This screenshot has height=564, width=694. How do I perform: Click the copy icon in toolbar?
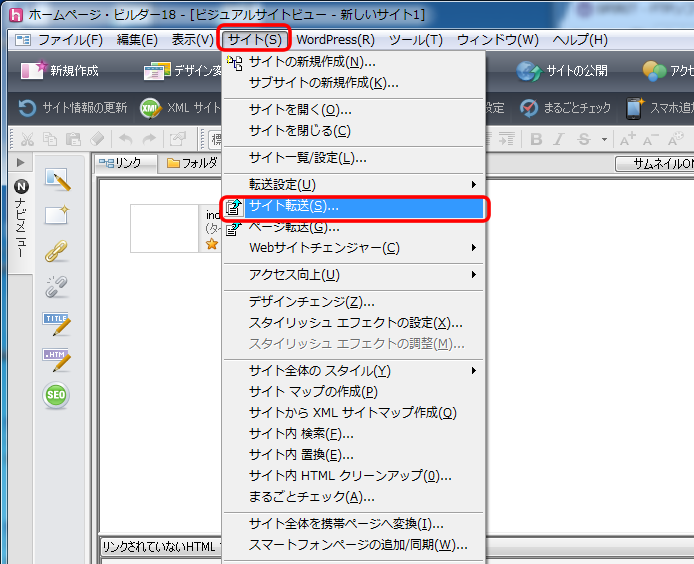tap(50, 139)
